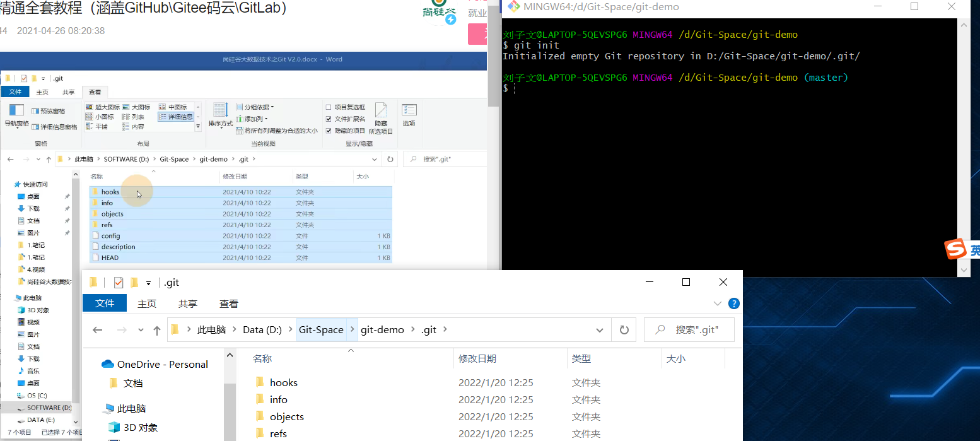Click 隐藏所选项目 in background Explorer ribbon
The height and width of the screenshot is (441, 980).
click(380, 119)
